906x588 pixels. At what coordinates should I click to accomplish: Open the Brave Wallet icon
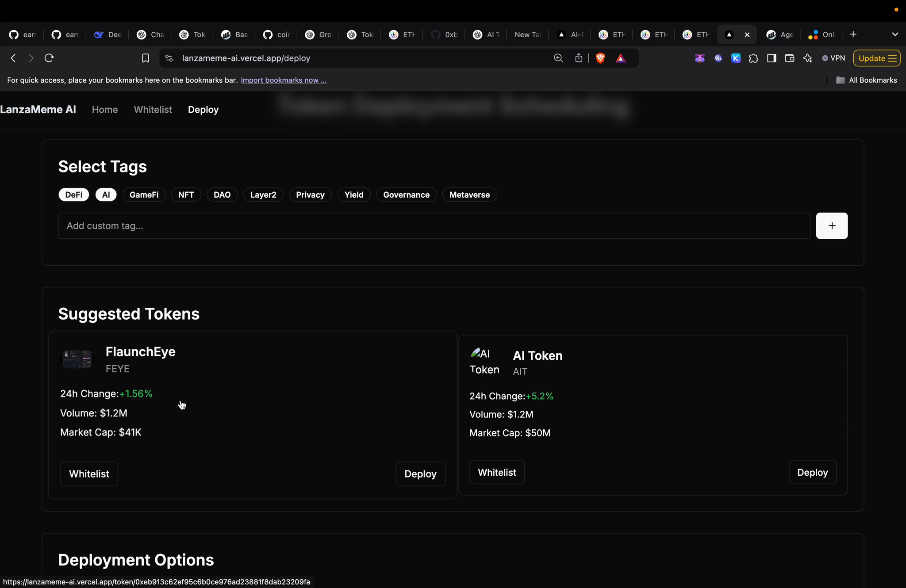tap(790, 58)
